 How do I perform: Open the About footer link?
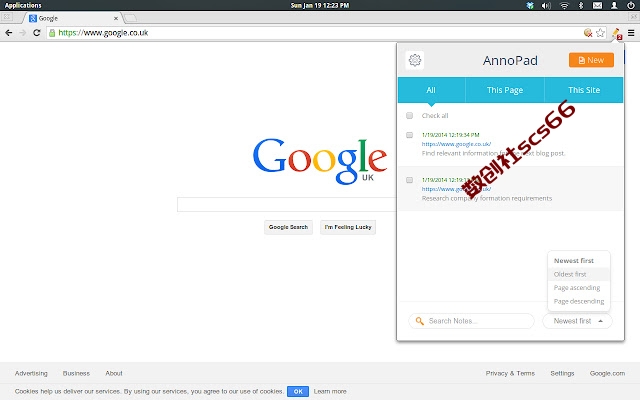(114, 373)
